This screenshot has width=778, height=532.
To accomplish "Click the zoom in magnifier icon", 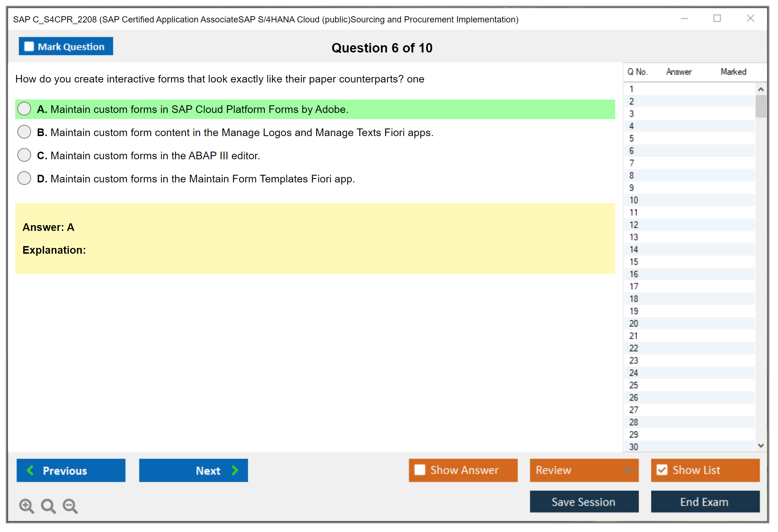I will coord(26,506).
